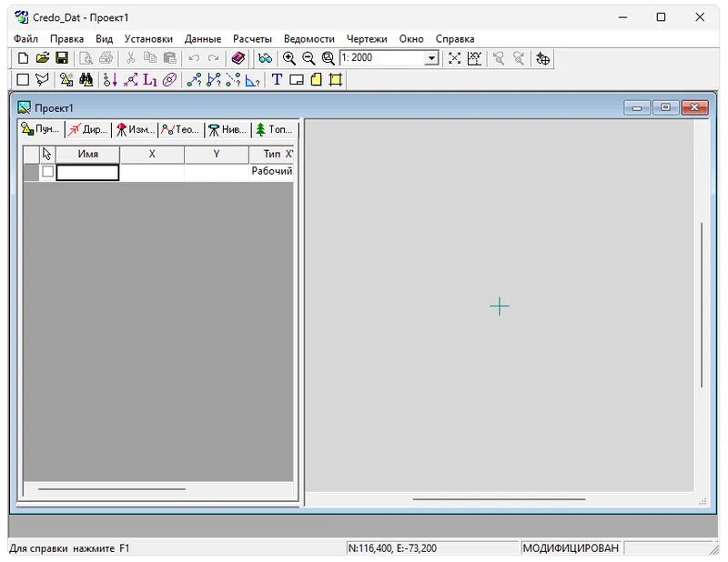Click the Имя column header
This screenshot has width=728, height=562.
[x=87, y=154]
